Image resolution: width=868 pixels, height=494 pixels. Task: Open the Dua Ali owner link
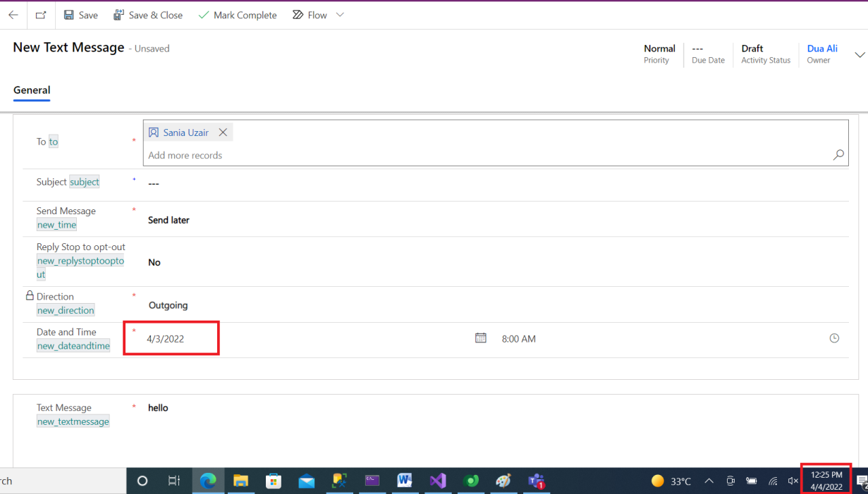pos(822,49)
